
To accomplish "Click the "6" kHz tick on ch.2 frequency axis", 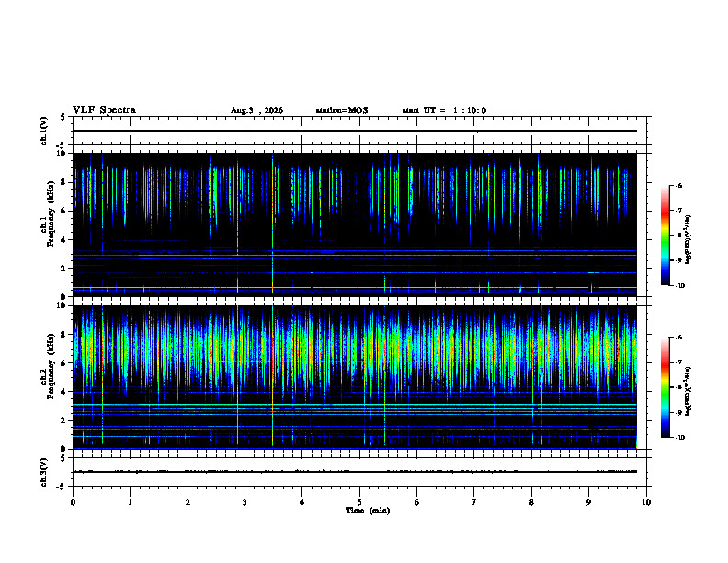I will coord(64,363).
